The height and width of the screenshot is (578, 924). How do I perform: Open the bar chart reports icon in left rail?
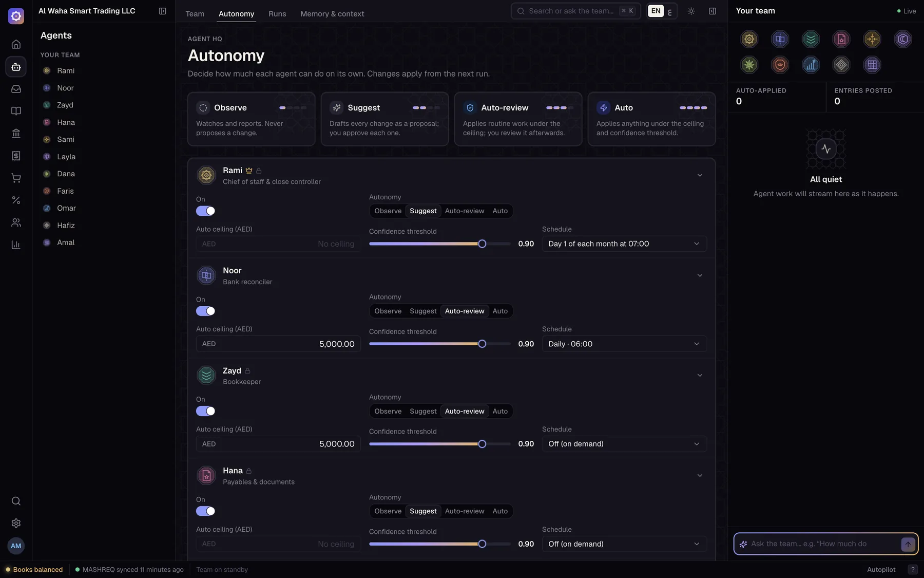[x=16, y=245]
